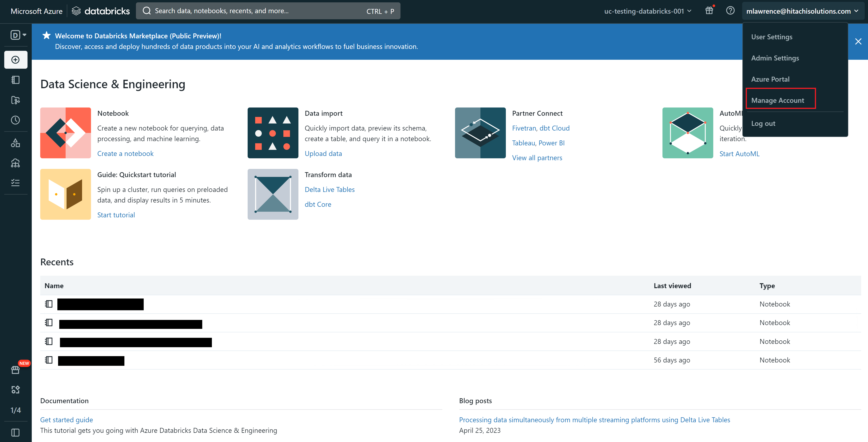
Task: Select Manage Account from the menu
Action: click(778, 100)
